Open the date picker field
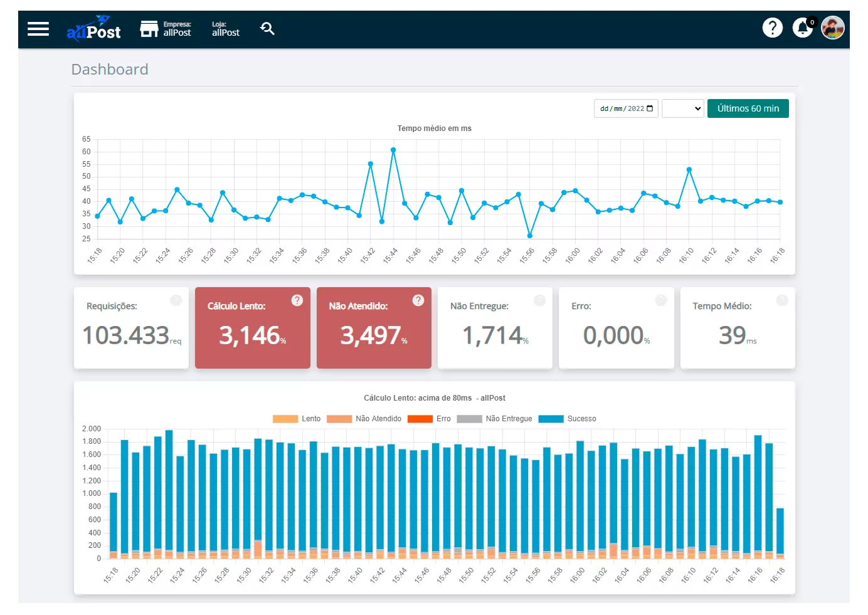868x615 pixels. (624, 108)
